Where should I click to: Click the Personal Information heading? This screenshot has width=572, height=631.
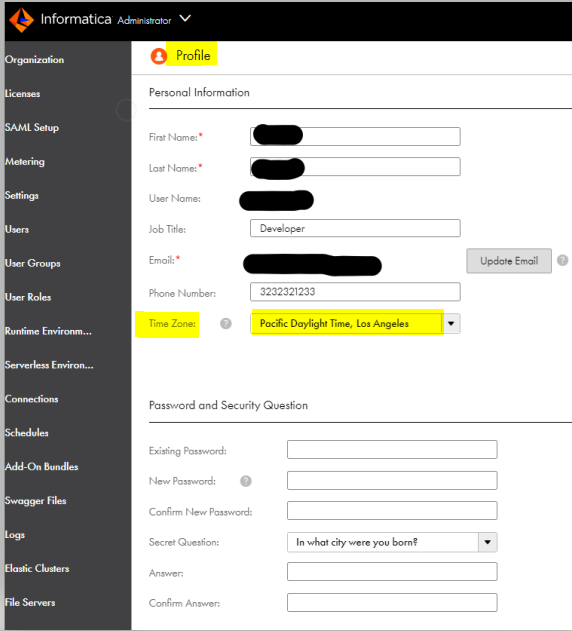point(199,93)
